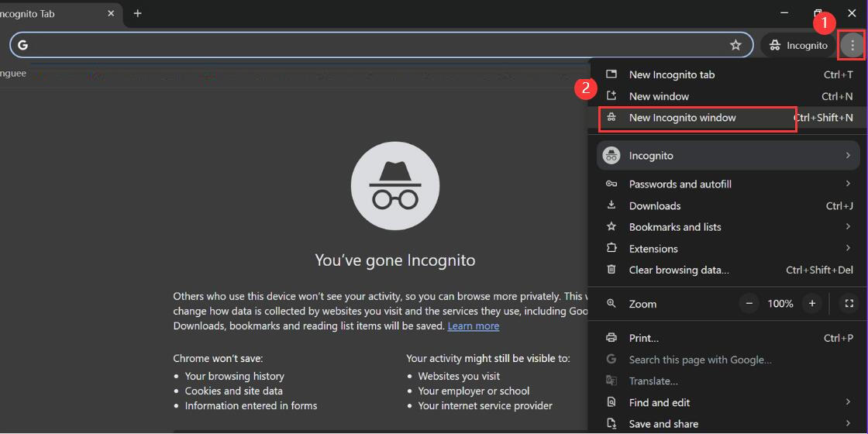Click the printer icon

point(611,338)
